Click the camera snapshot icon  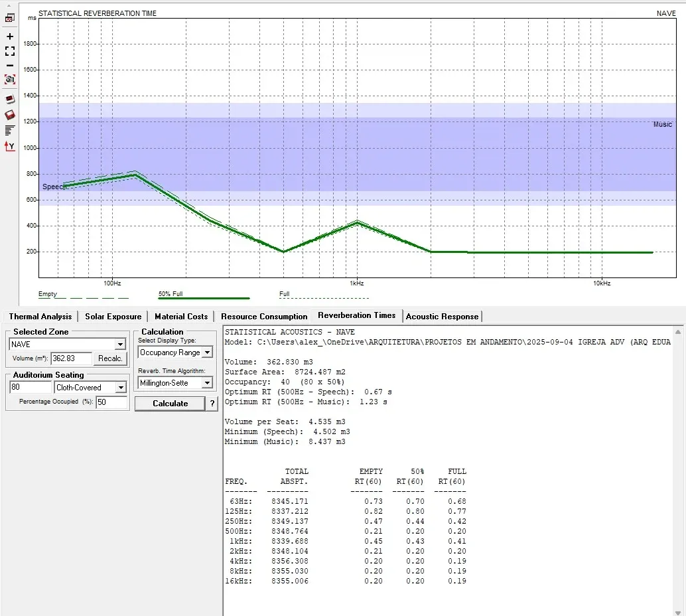10,79
